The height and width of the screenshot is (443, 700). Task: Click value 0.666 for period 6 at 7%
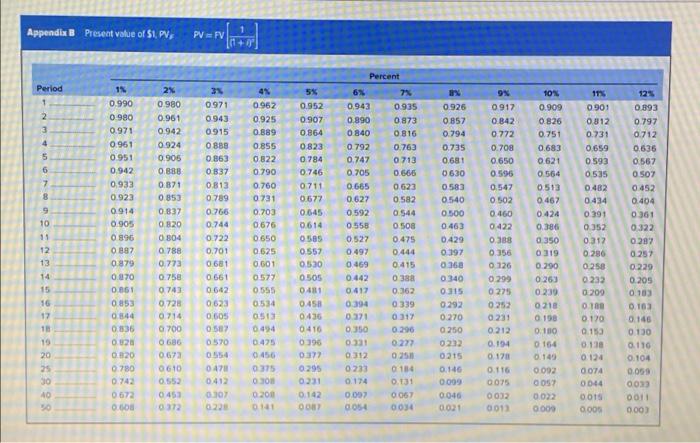coord(405,173)
